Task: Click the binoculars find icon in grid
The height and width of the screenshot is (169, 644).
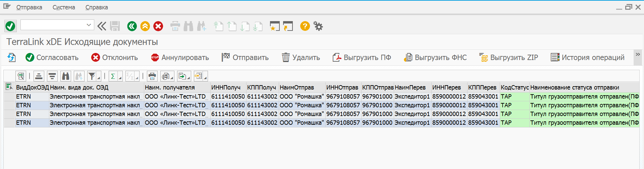Action: 65,76
